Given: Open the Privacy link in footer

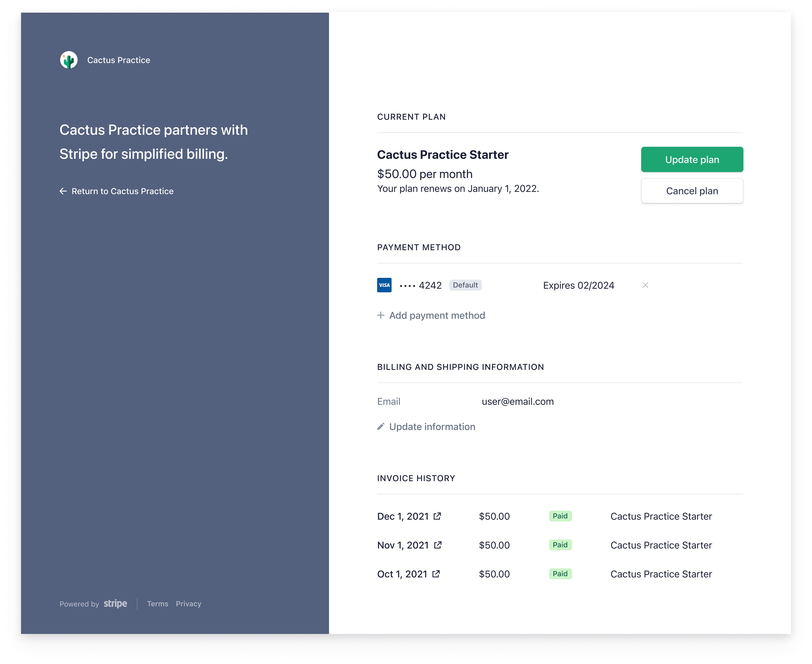Looking at the screenshot, I should point(188,604).
